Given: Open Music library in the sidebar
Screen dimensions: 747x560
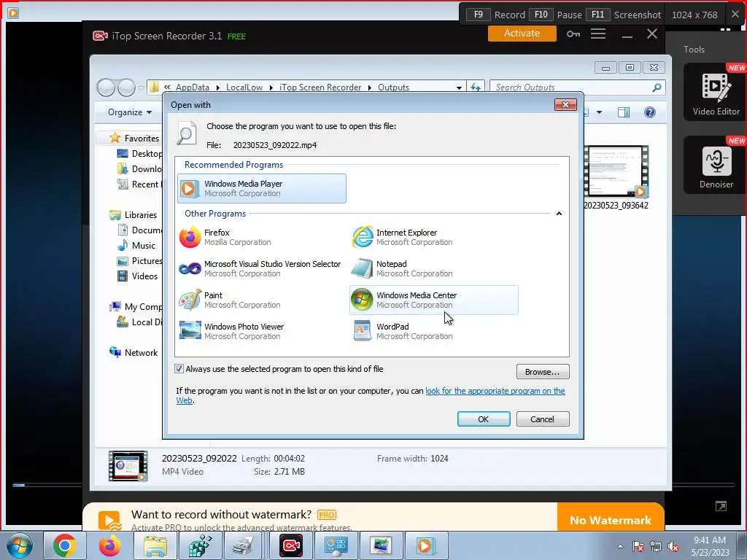Looking at the screenshot, I should (x=144, y=245).
